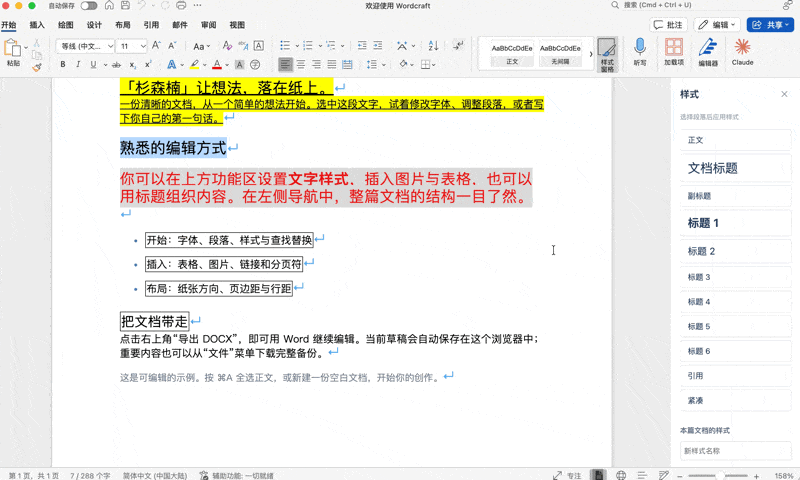Toggle the Styles Pane (样式窗格) button
800x480 pixels.
607,54
